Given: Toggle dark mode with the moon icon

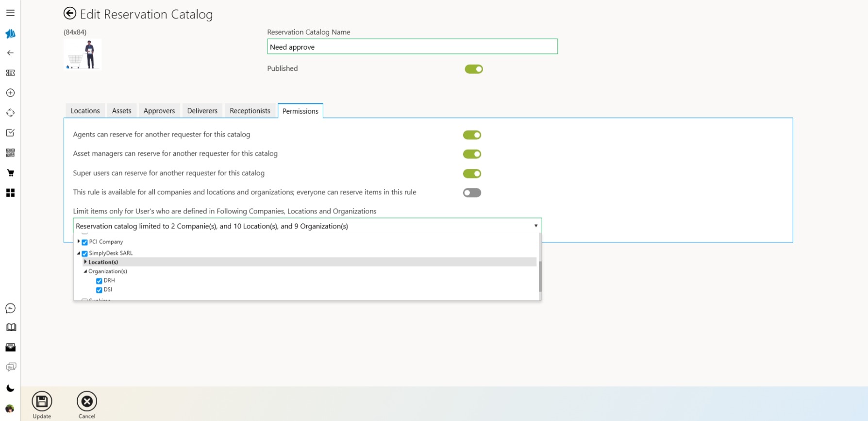Looking at the screenshot, I should tap(10, 388).
